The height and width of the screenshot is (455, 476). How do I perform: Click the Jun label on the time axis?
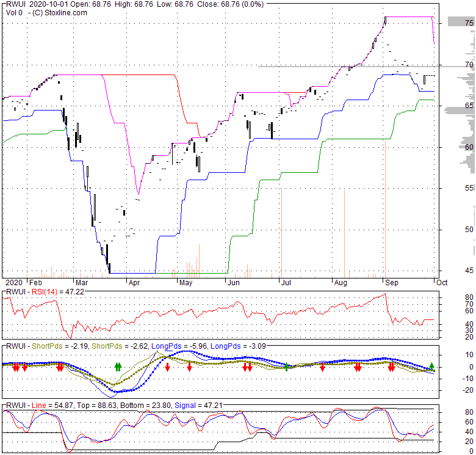tap(234, 283)
